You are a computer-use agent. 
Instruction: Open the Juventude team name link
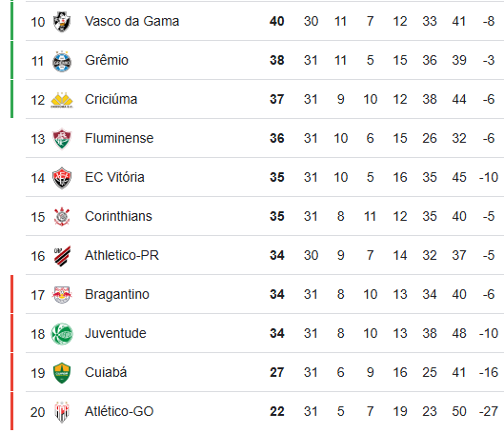(x=115, y=333)
